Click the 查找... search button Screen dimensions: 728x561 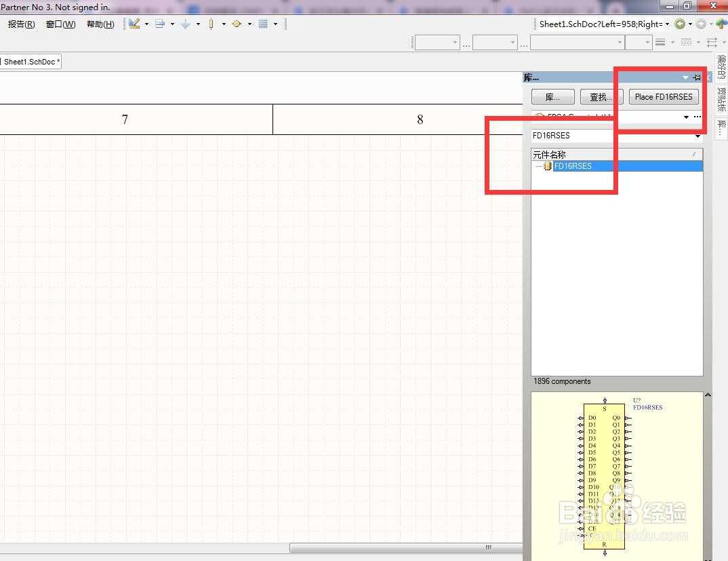point(601,97)
